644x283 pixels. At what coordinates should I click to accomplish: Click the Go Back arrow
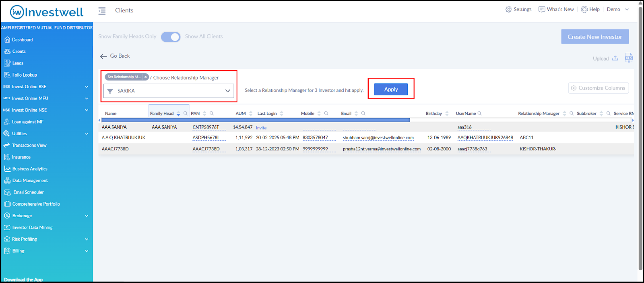(103, 56)
